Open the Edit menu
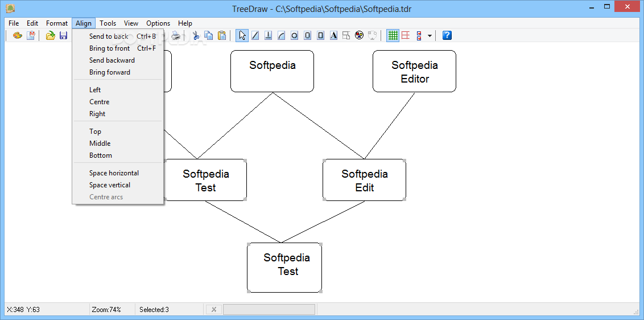 coord(32,23)
